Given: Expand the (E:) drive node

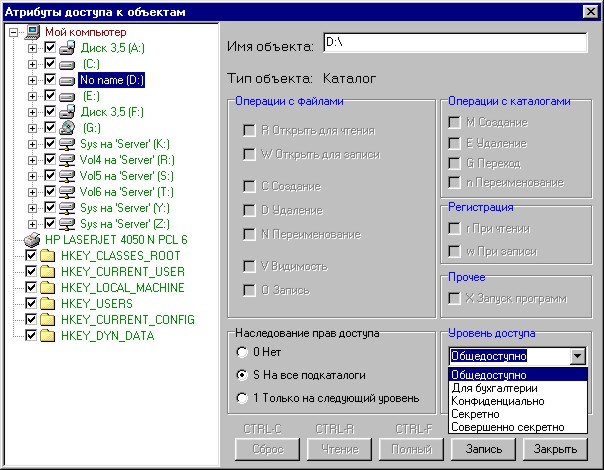Looking at the screenshot, I should (32, 96).
